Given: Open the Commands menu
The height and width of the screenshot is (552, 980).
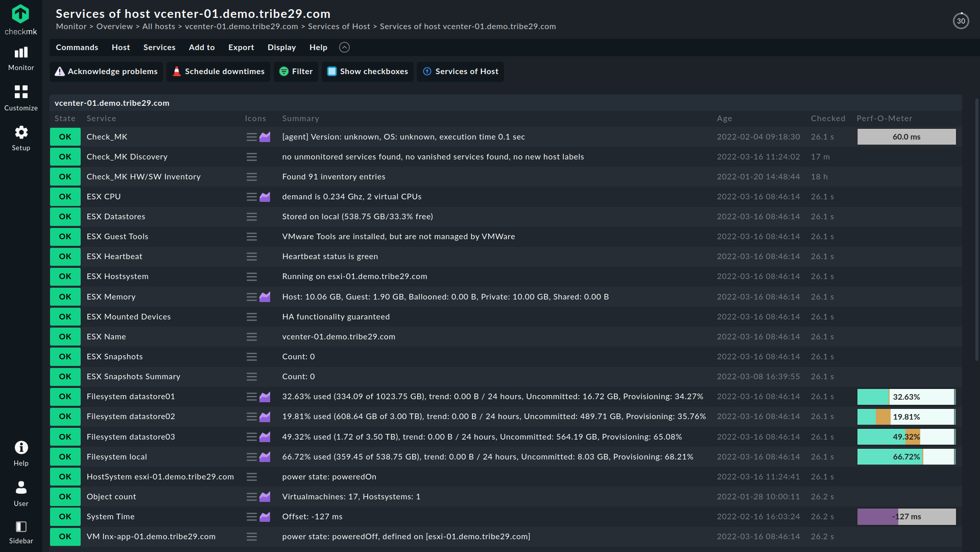Looking at the screenshot, I should (x=77, y=48).
